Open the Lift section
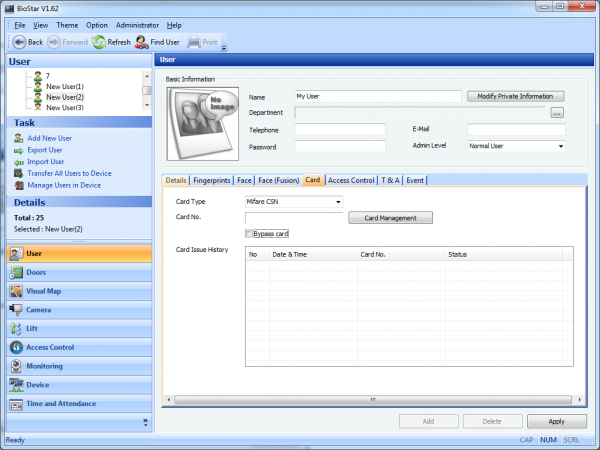Image resolution: width=600 pixels, height=450 pixels. pos(32,328)
